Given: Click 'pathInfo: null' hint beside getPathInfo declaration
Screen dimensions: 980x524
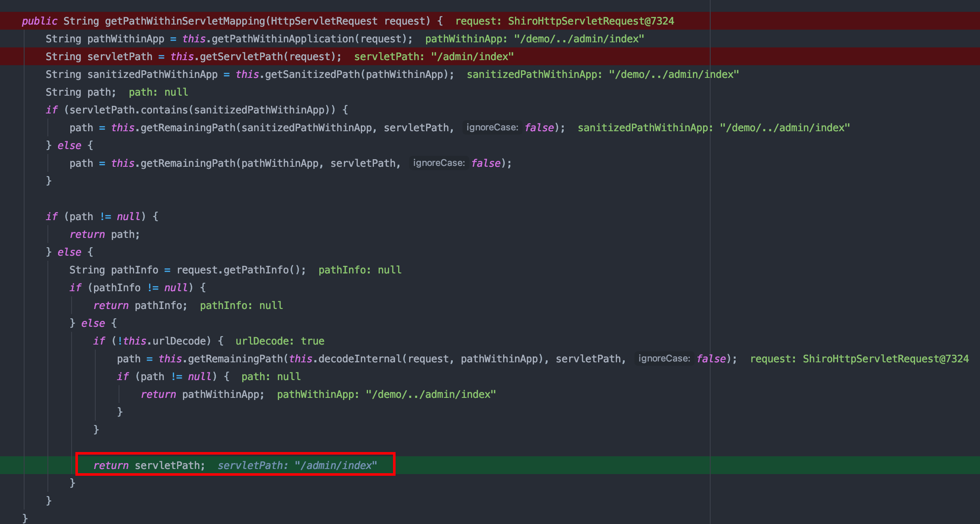Looking at the screenshot, I should pos(360,270).
